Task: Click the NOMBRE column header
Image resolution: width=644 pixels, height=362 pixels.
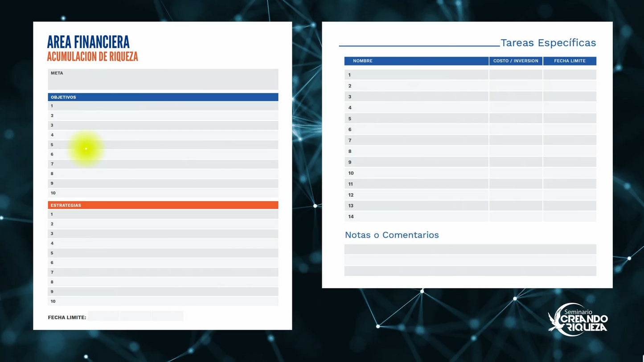Action: point(416,61)
